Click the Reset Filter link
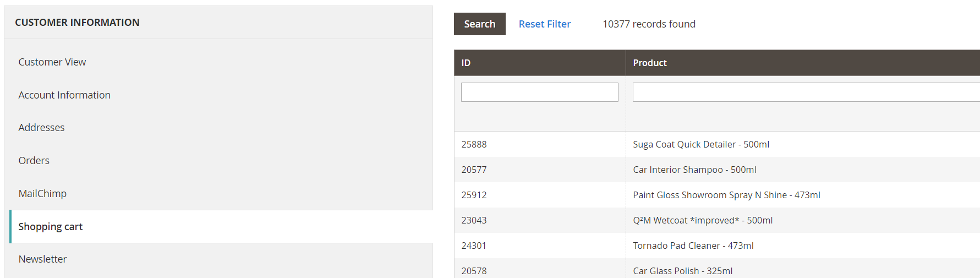The height and width of the screenshot is (278, 980). pyautogui.click(x=545, y=24)
